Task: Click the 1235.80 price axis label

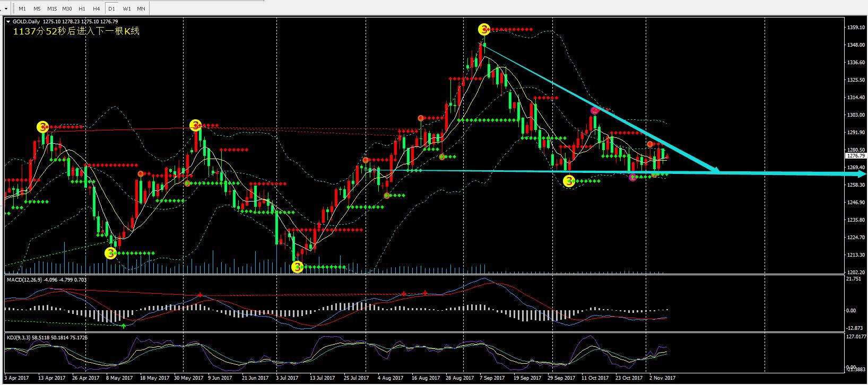Action: point(855,220)
